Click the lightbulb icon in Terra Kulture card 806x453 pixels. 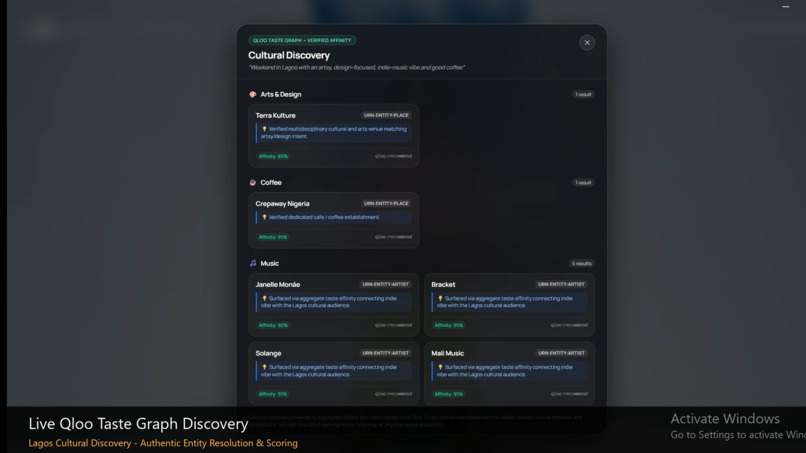coord(264,129)
